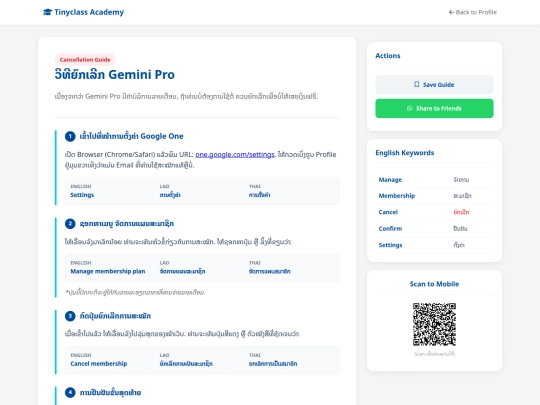Screen dimensions: 540x405
Task: Click the Cancel keyword in sidebar
Action: tap(388, 212)
